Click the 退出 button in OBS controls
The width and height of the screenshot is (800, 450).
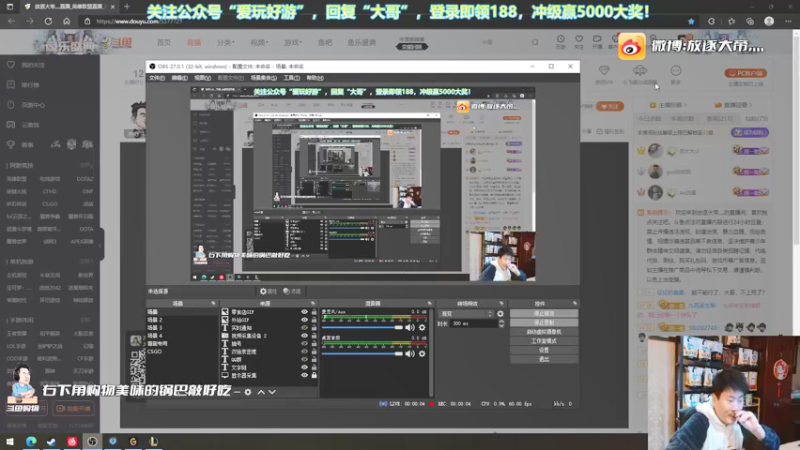click(544, 359)
